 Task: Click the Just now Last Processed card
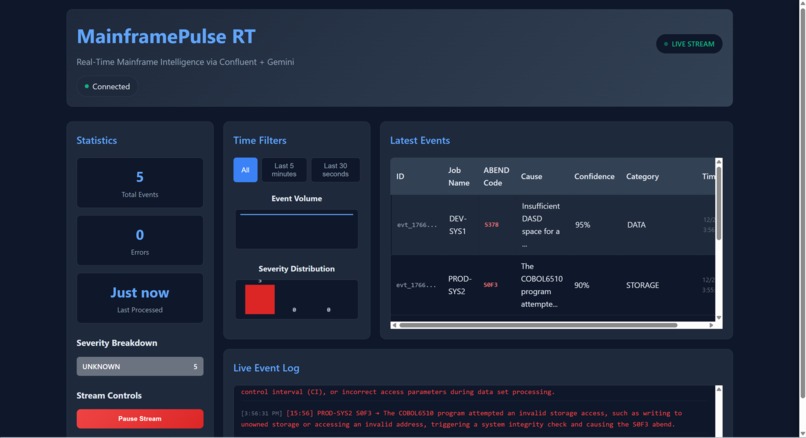140,298
